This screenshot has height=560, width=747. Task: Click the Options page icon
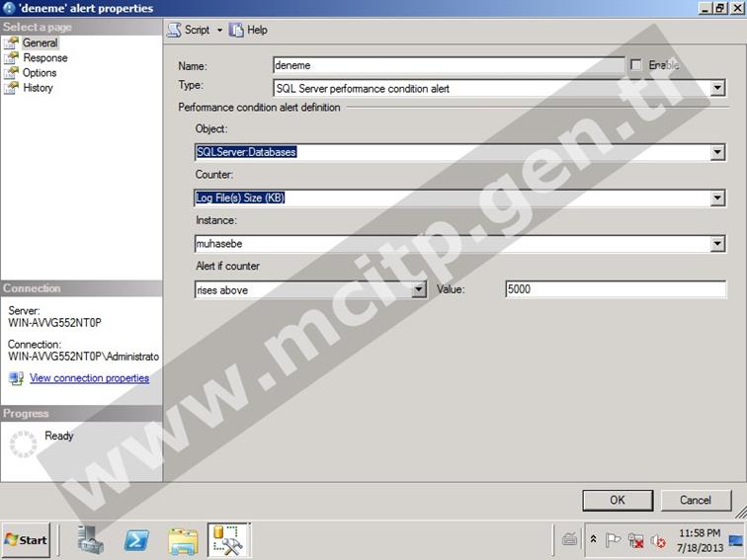click(11, 73)
